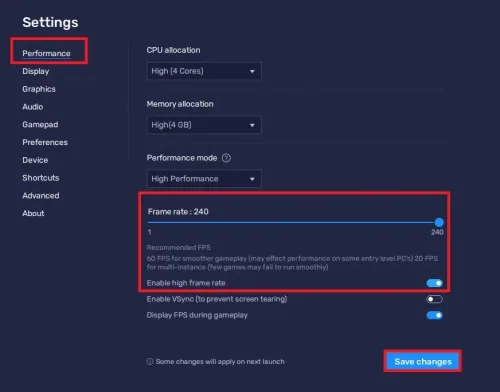Viewport: 500px width, 392px height.
Task: Click the frame rate slider handle
Action: (x=439, y=222)
